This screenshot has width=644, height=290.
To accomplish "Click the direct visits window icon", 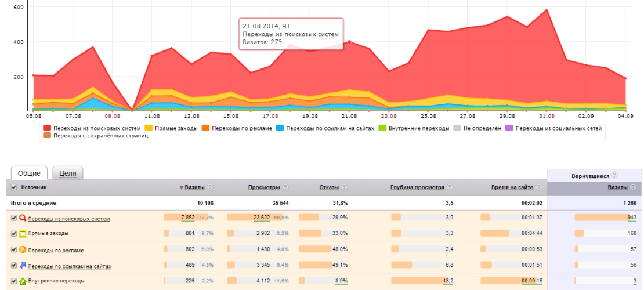I will click(23, 233).
